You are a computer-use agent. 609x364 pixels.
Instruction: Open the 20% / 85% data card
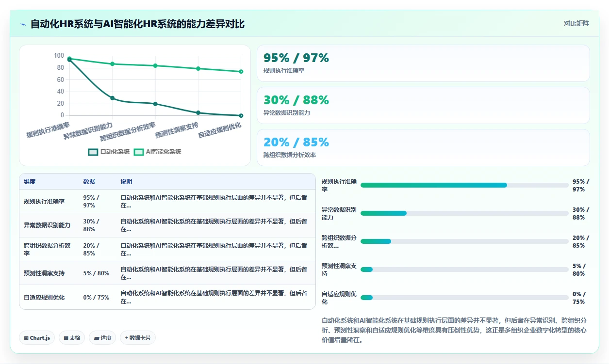pos(423,147)
